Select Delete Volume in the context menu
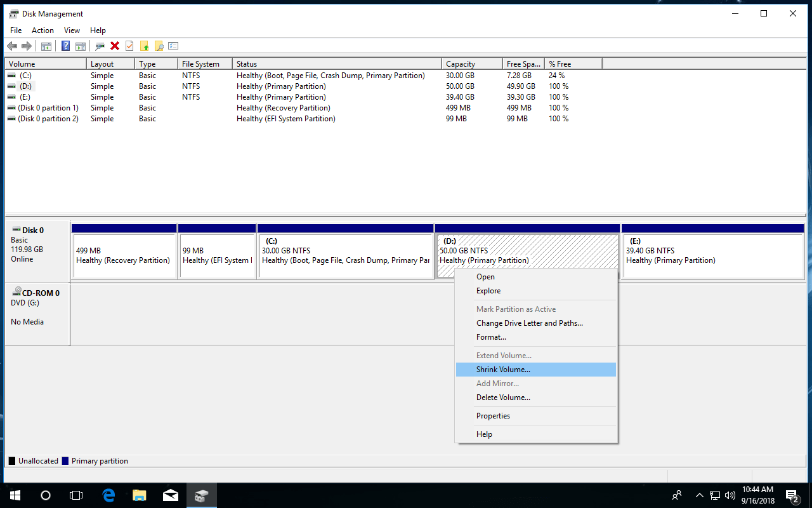Image resolution: width=812 pixels, height=508 pixels. click(503, 398)
